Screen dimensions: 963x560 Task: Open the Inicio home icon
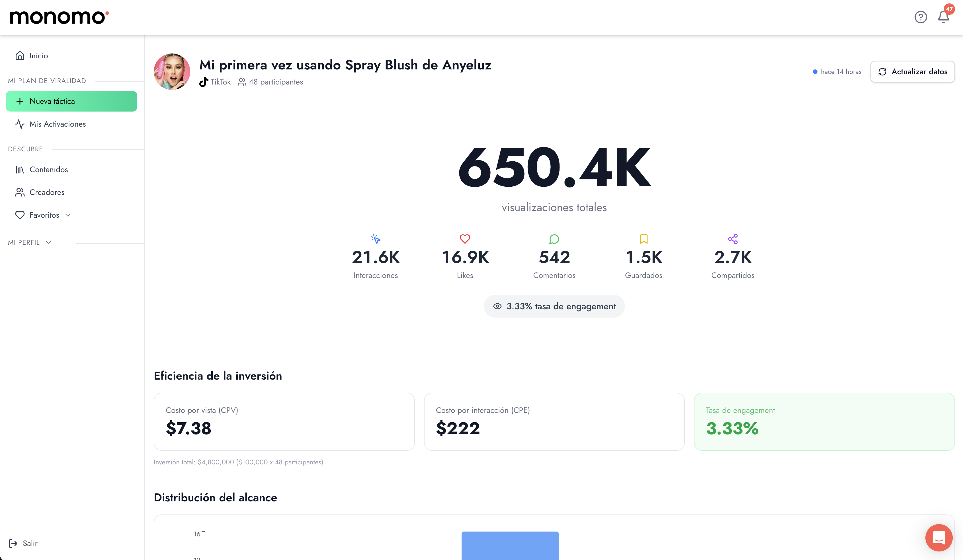(20, 55)
